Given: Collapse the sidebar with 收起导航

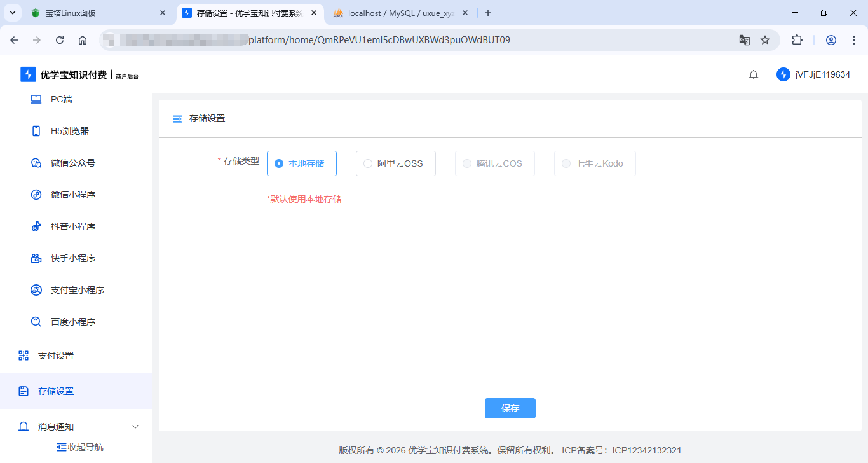Looking at the screenshot, I should pos(79,447).
